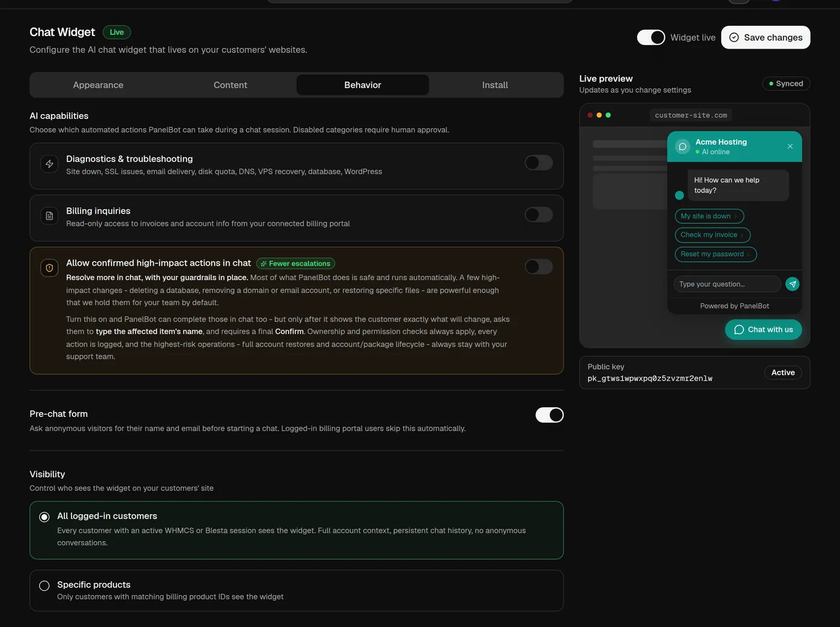
Task: Click the 'Reset my password' quick reply
Action: [716, 254]
